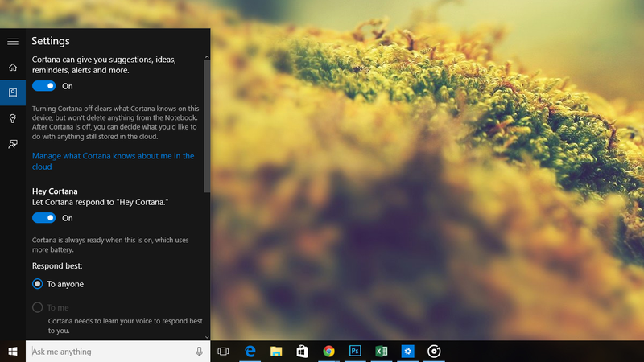Viewport: 644px width, 362px height.
Task: Select the "To me" radio button
Action: (x=37, y=307)
